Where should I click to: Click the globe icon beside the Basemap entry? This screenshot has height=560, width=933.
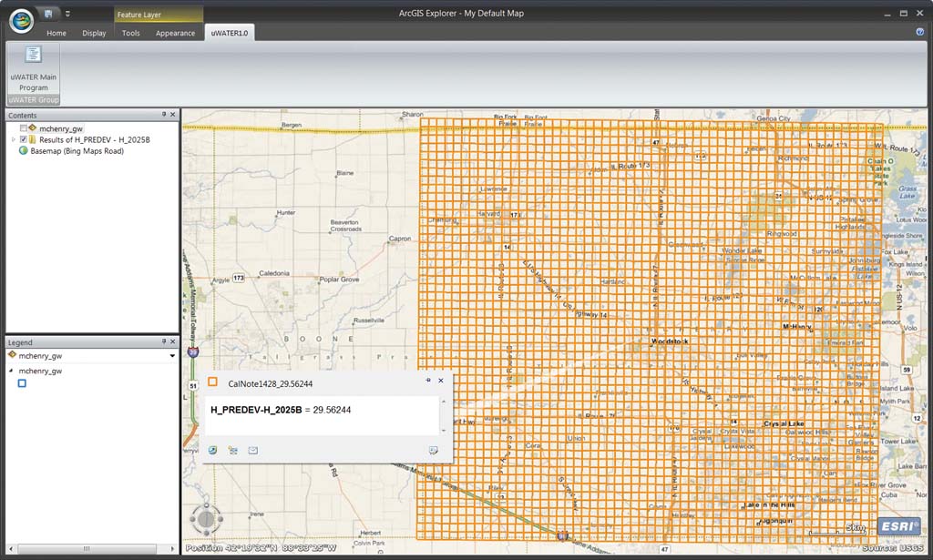[23, 150]
